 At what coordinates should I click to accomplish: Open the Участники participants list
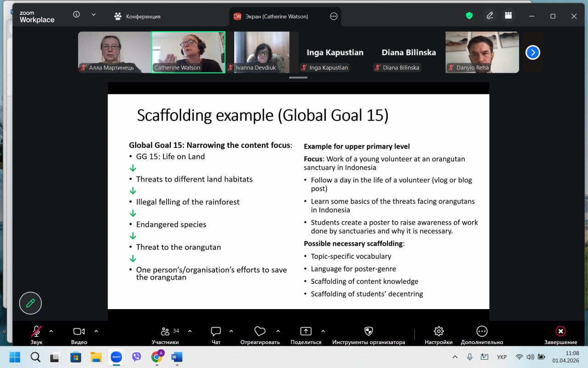click(x=165, y=334)
